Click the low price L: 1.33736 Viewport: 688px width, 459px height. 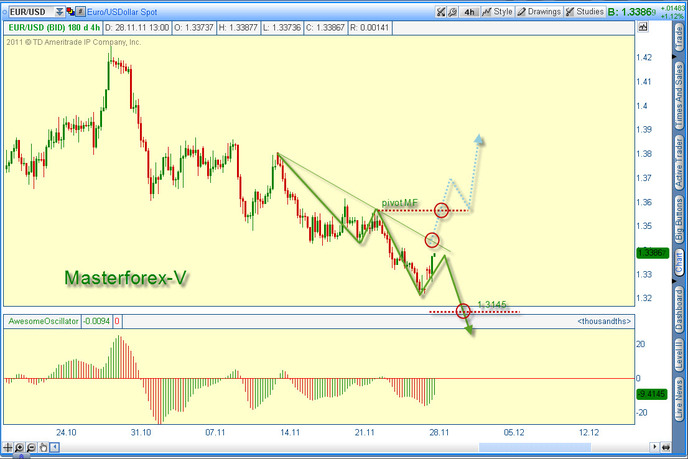point(282,28)
